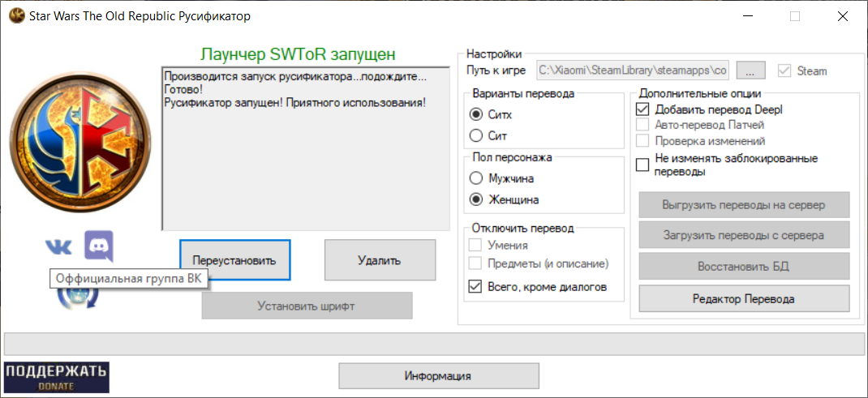
Task: Toggle the Добавить перевод Deepl checkbox
Action: (x=642, y=109)
